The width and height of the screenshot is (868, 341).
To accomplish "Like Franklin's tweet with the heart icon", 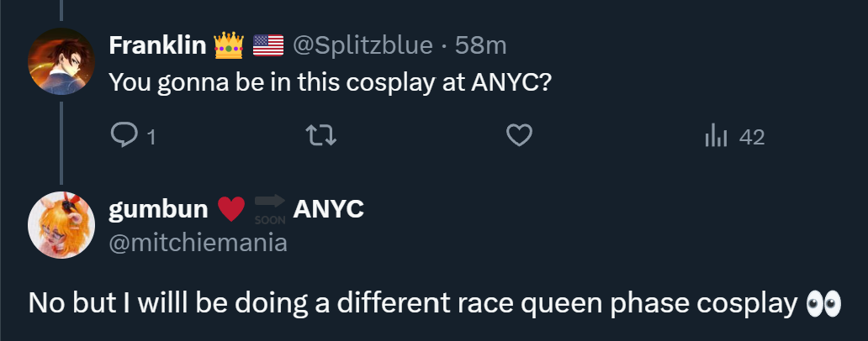I will 520,136.
